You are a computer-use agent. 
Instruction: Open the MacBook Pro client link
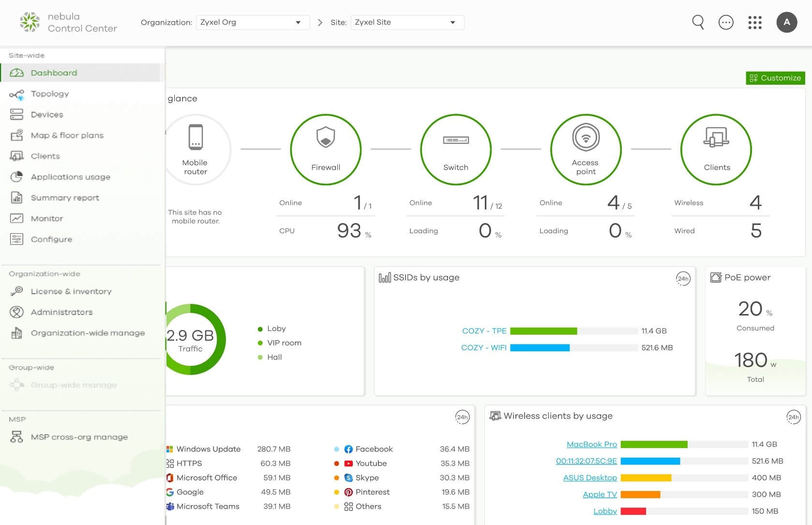[x=591, y=444]
